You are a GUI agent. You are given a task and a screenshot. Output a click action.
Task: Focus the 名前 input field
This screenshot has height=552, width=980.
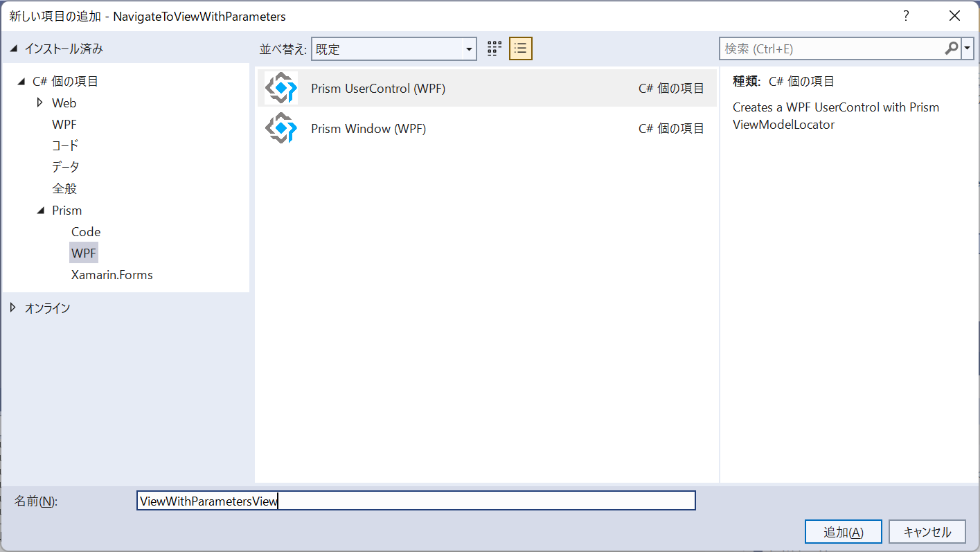click(x=416, y=501)
